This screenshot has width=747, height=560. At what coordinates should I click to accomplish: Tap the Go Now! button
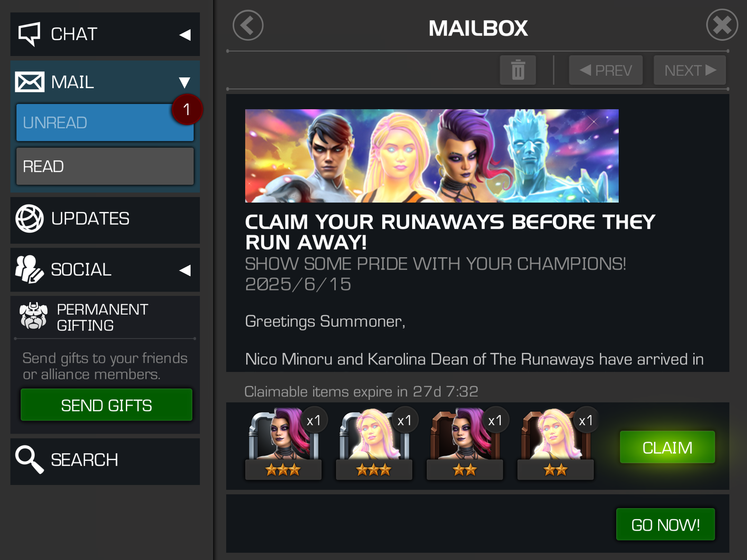click(x=665, y=524)
